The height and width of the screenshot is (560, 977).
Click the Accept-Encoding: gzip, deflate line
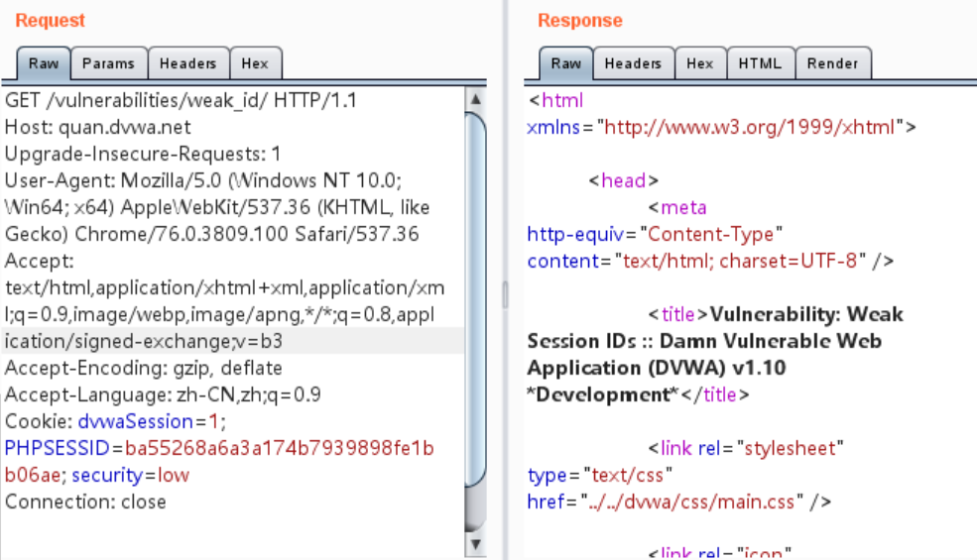[143, 368]
